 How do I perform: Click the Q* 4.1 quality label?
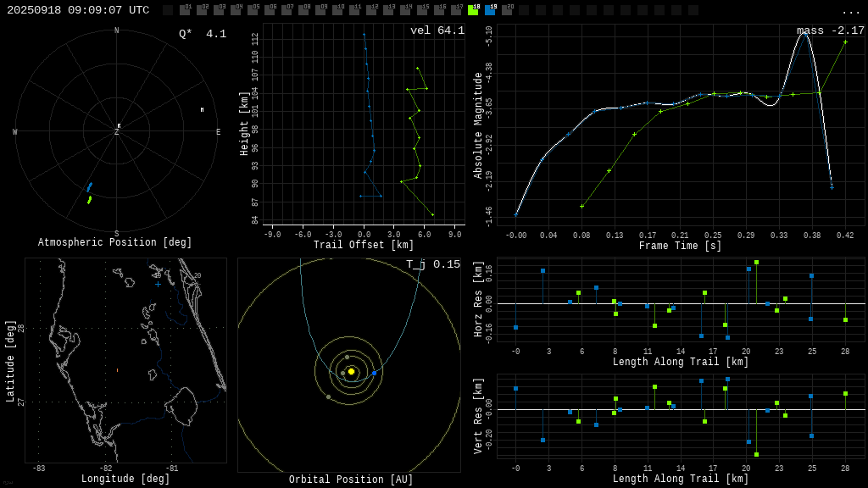(202, 34)
